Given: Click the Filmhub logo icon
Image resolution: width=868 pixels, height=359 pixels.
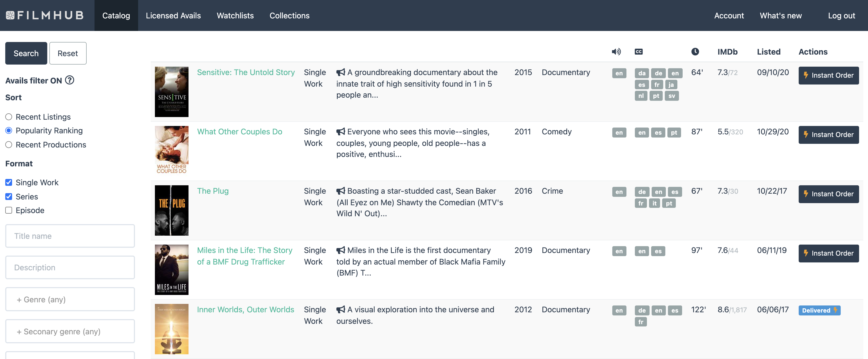Looking at the screenshot, I should click(10, 15).
